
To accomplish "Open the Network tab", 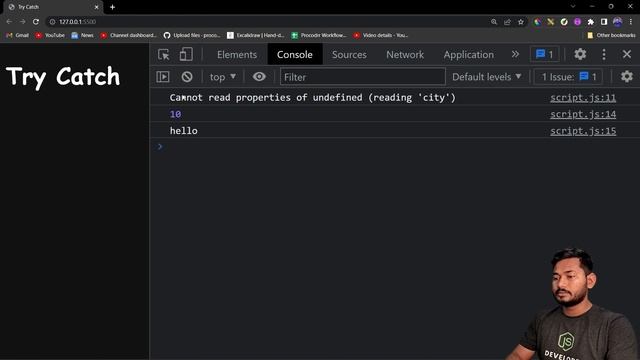I will pos(405,55).
